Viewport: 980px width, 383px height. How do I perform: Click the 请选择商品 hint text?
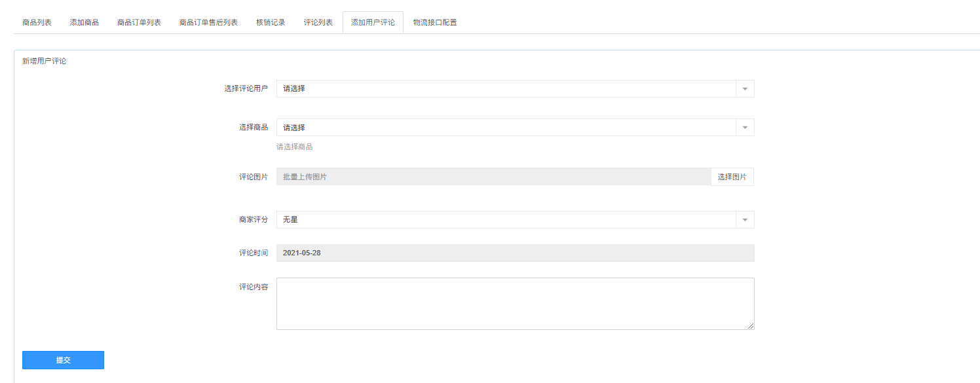[x=294, y=147]
